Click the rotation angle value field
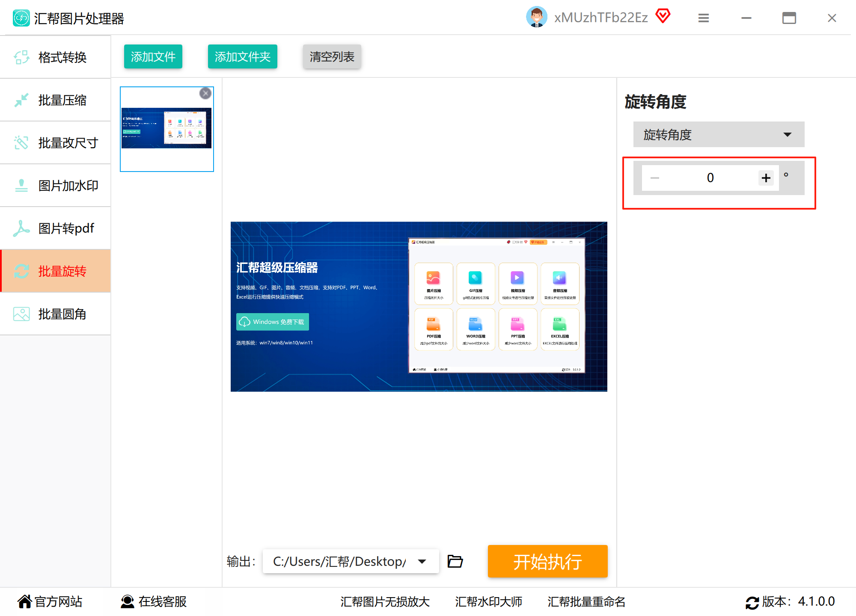The height and width of the screenshot is (616, 856). [710, 178]
